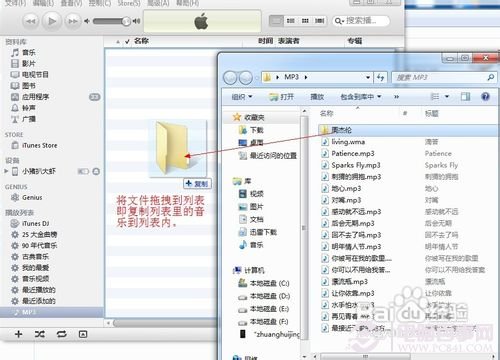
Task: Open the 组织 dropdown menu
Action: click(242, 97)
